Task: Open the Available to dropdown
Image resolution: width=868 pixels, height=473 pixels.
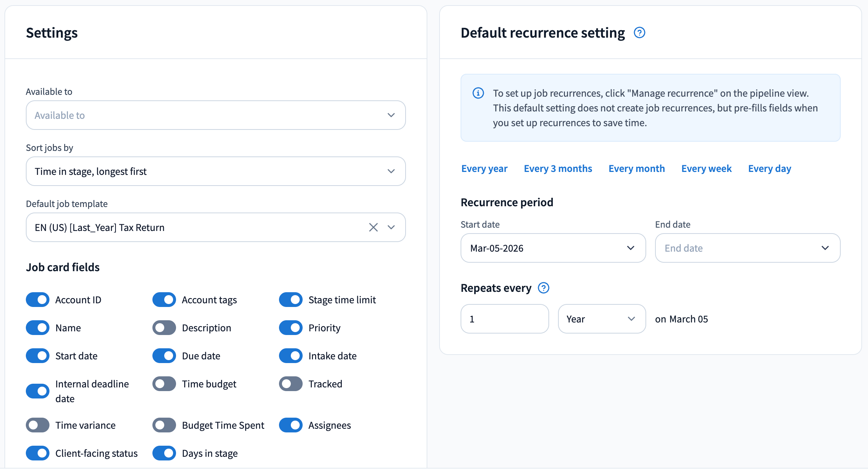Action: [x=216, y=115]
